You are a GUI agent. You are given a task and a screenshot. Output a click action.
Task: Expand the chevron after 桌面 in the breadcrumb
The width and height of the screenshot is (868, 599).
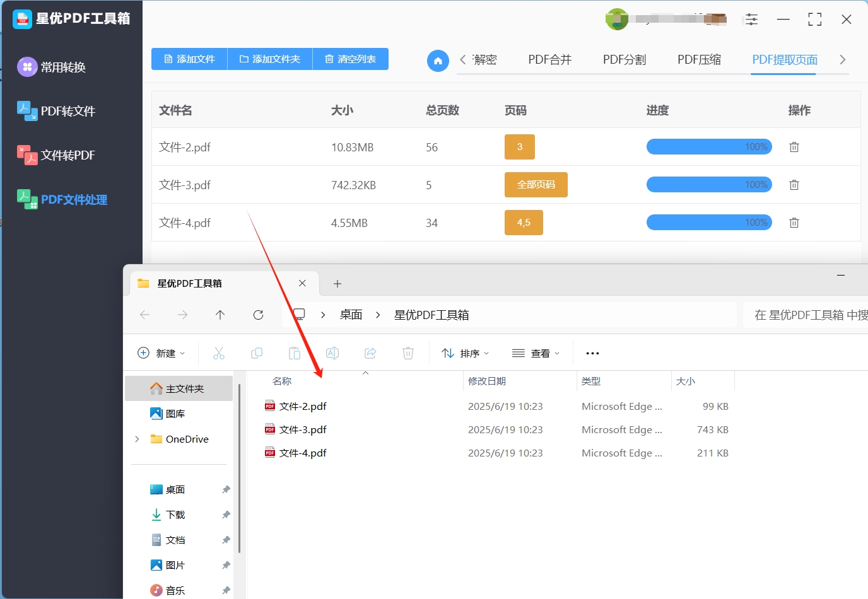click(x=378, y=315)
